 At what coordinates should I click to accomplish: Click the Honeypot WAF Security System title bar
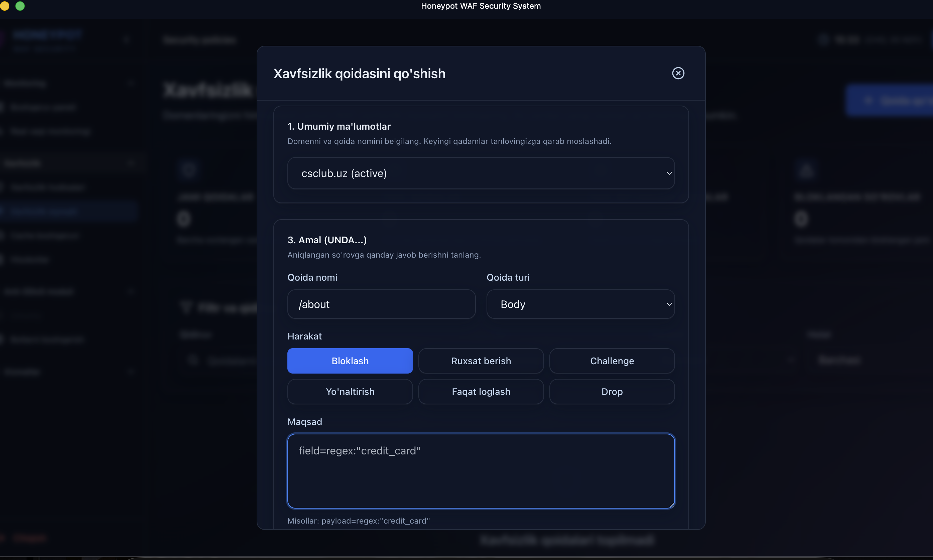(x=481, y=6)
